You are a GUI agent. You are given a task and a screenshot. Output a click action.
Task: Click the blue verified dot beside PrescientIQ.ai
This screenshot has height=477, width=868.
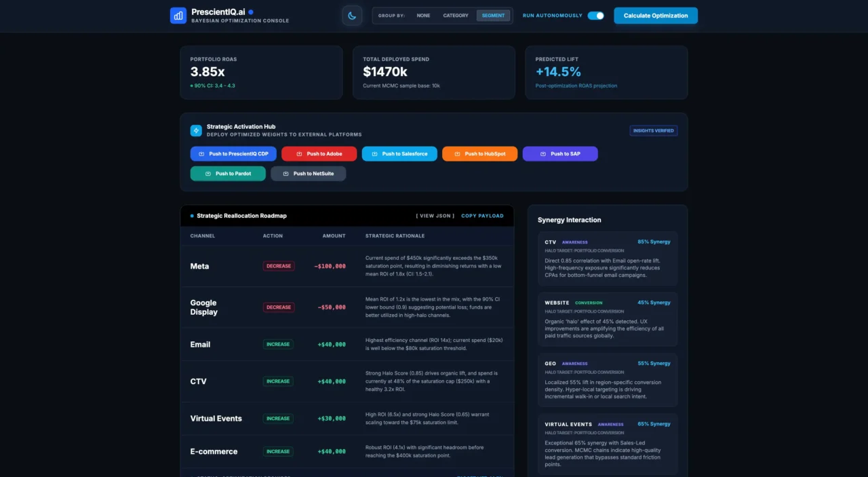251,12
